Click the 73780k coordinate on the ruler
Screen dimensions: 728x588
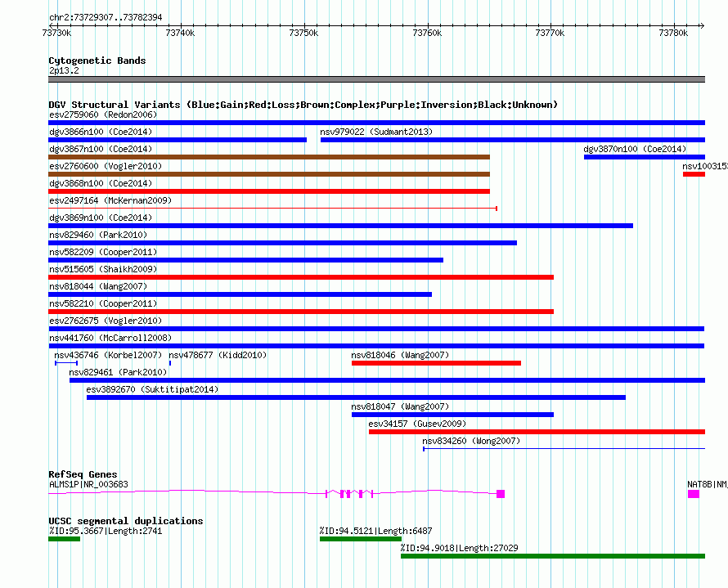pyautogui.click(x=673, y=33)
